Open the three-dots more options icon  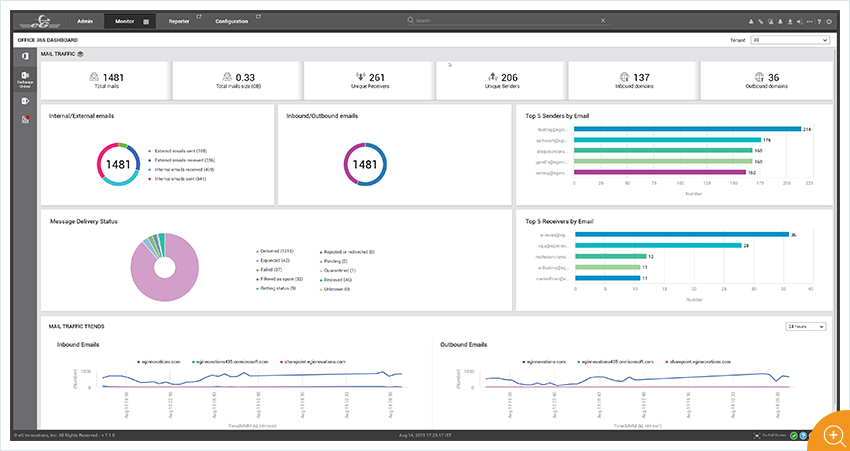click(x=809, y=22)
